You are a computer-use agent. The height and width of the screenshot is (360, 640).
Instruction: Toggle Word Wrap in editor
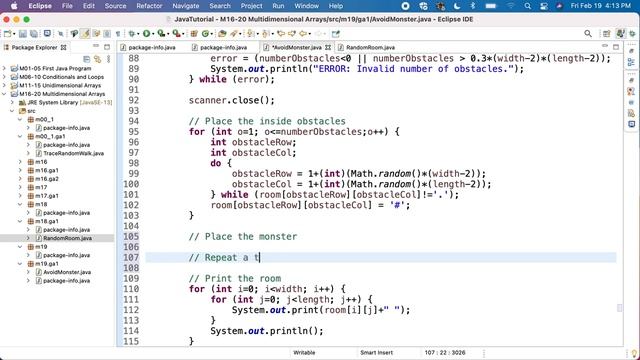pyautogui.click(x=96, y=34)
